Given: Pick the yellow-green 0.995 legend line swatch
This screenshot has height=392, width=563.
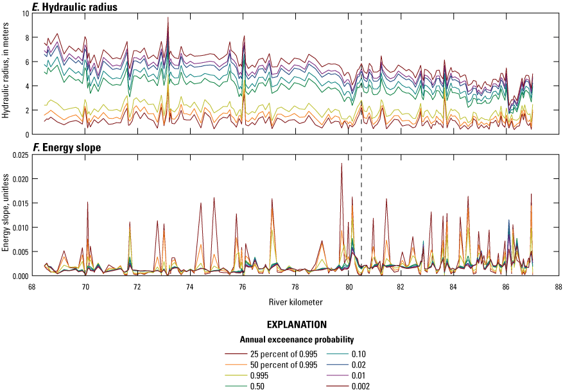Looking at the screenshot, I should [x=237, y=375].
